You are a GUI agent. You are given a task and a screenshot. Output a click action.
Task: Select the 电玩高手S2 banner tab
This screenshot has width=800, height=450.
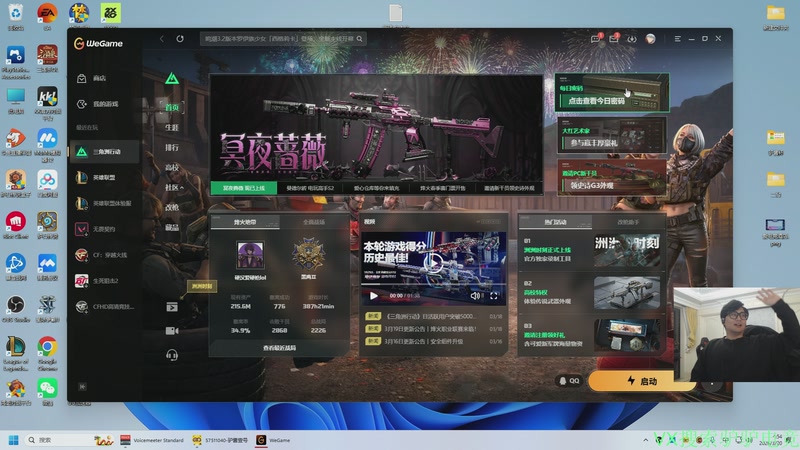(x=310, y=188)
